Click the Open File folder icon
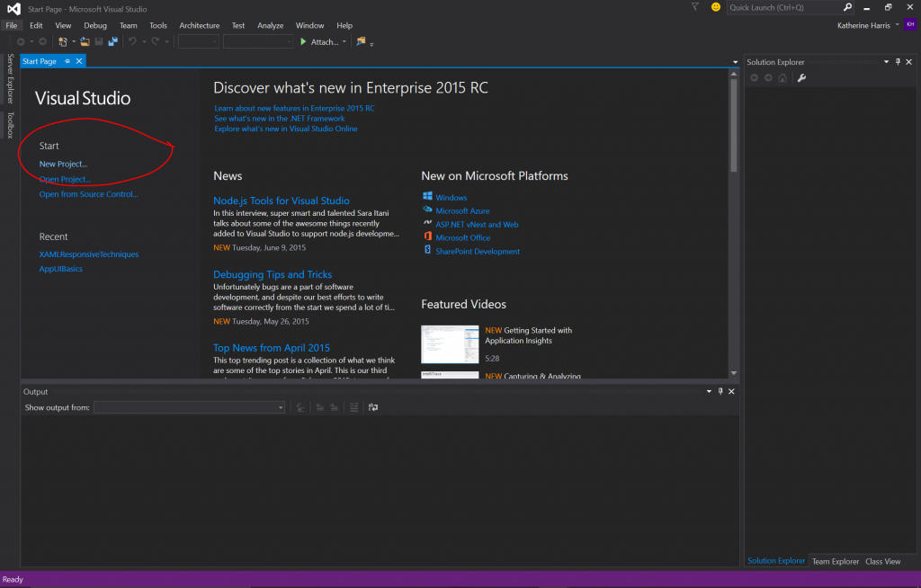This screenshot has height=588, width=921. [85, 41]
